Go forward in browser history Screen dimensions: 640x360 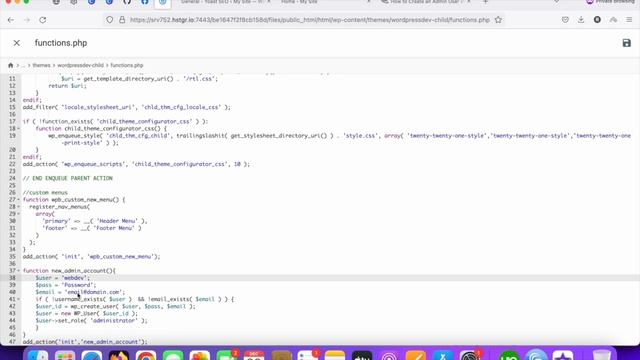pos(27,20)
